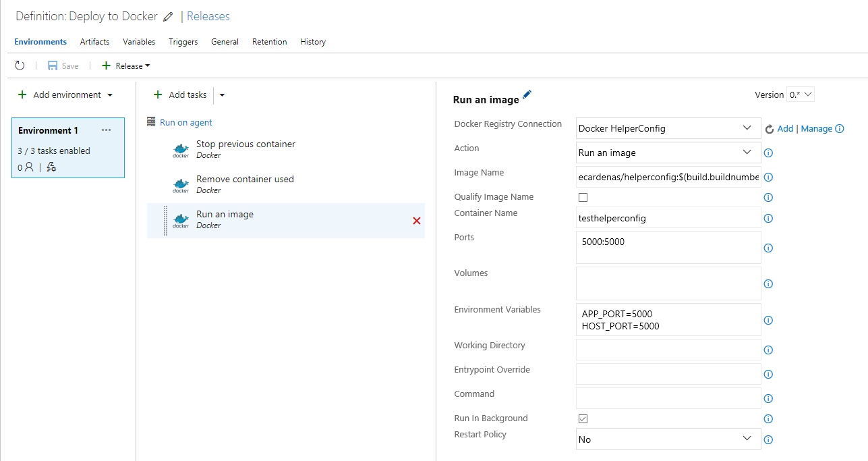Viewport: 868px width, 461px height.
Task: Uncheck the Run In Background checkbox
Action: [x=583, y=419]
